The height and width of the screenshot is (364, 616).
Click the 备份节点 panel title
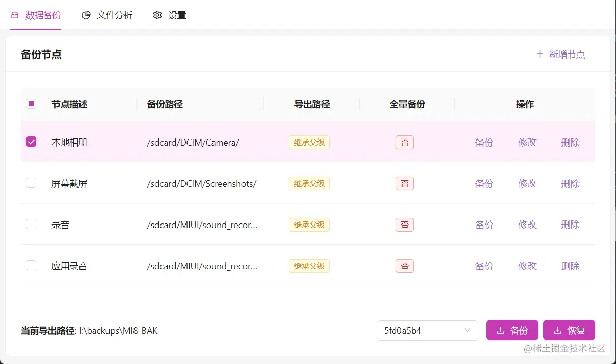point(41,54)
